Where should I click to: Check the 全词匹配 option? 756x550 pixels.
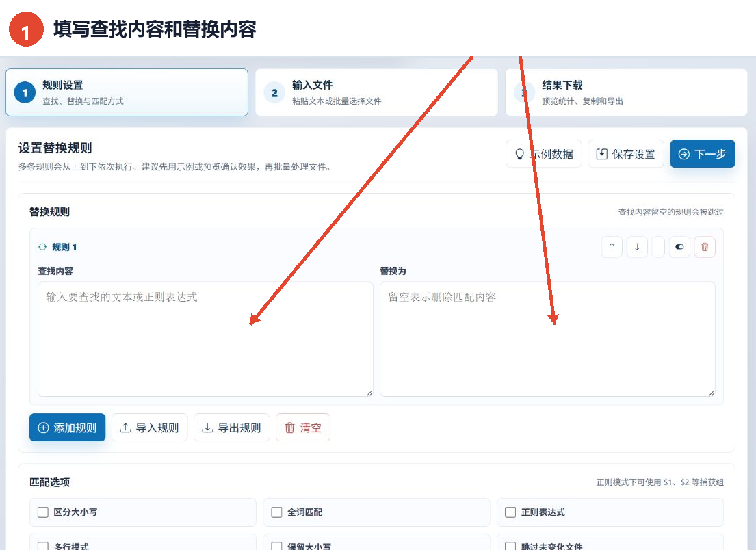[x=276, y=512]
